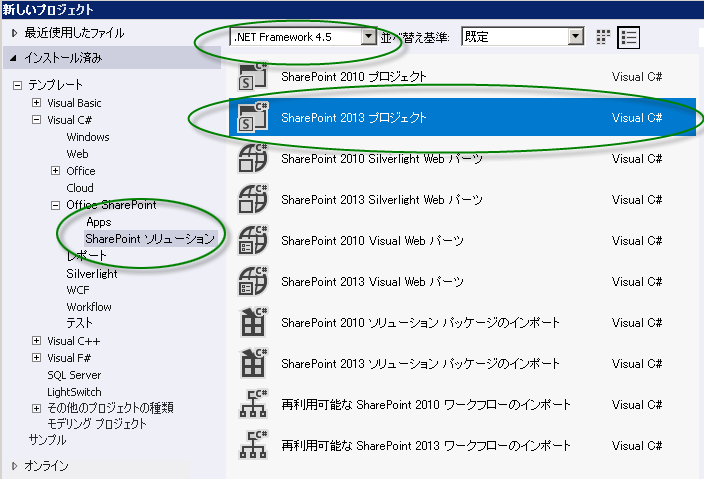Click the SharePoint 2010 Visual Web パーツ icon
Viewport: 704px width, 479px height.
point(253,240)
